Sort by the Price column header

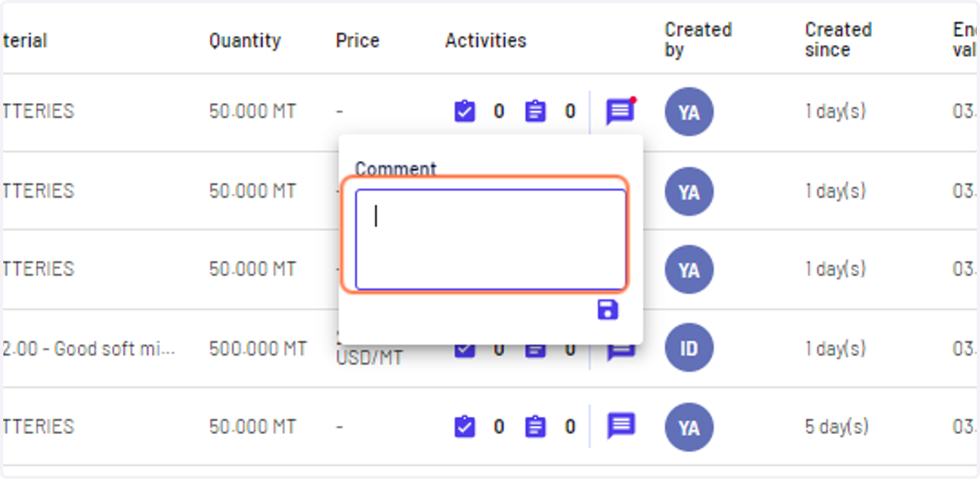(357, 40)
